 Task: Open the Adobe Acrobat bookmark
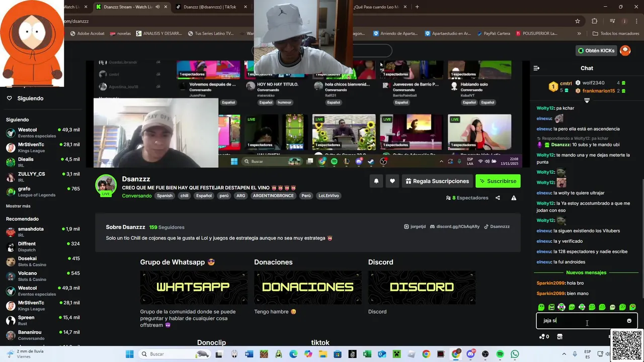point(88,33)
